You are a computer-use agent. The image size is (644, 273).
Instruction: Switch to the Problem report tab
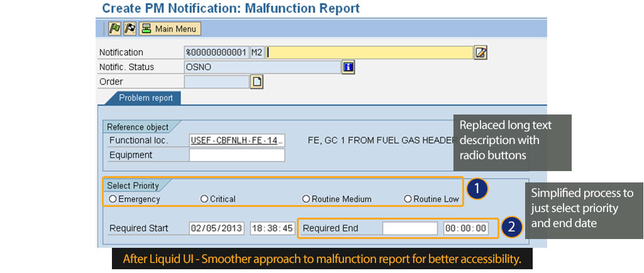click(x=145, y=98)
